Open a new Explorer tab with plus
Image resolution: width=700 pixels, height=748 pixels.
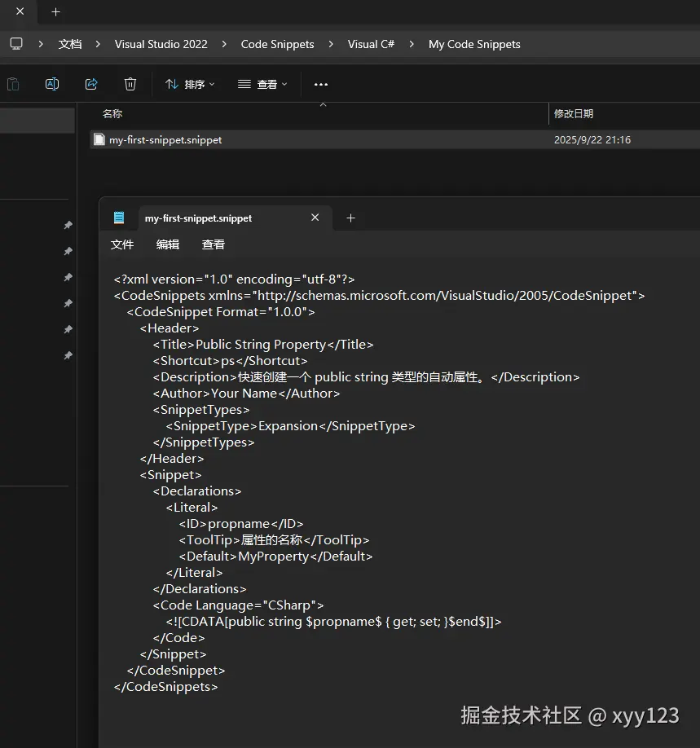(x=55, y=12)
